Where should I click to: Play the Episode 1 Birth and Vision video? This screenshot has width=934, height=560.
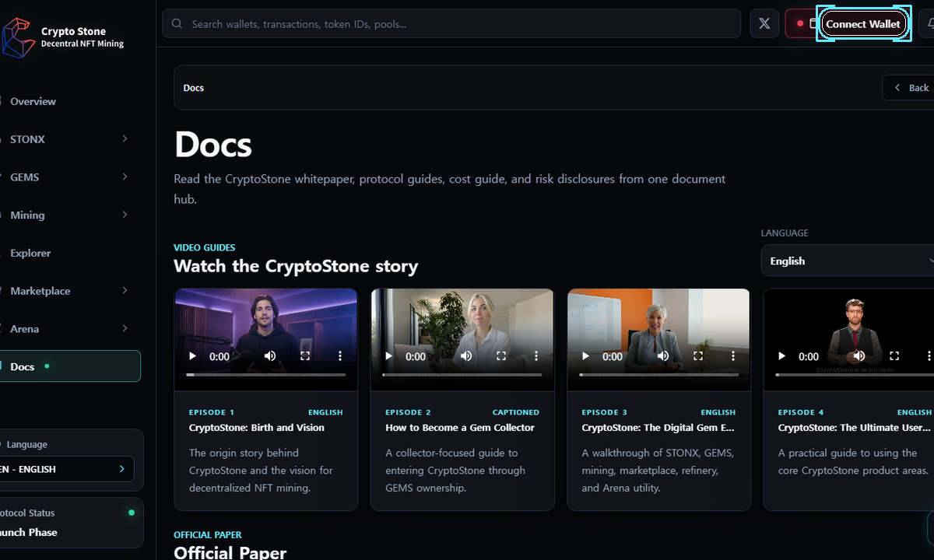click(x=192, y=356)
